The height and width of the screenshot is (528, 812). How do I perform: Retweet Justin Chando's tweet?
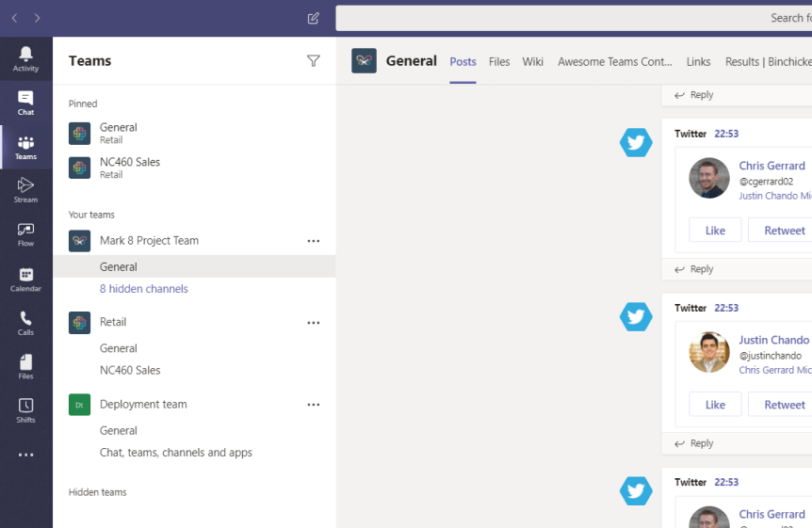pyautogui.click(x=782, y=405)
